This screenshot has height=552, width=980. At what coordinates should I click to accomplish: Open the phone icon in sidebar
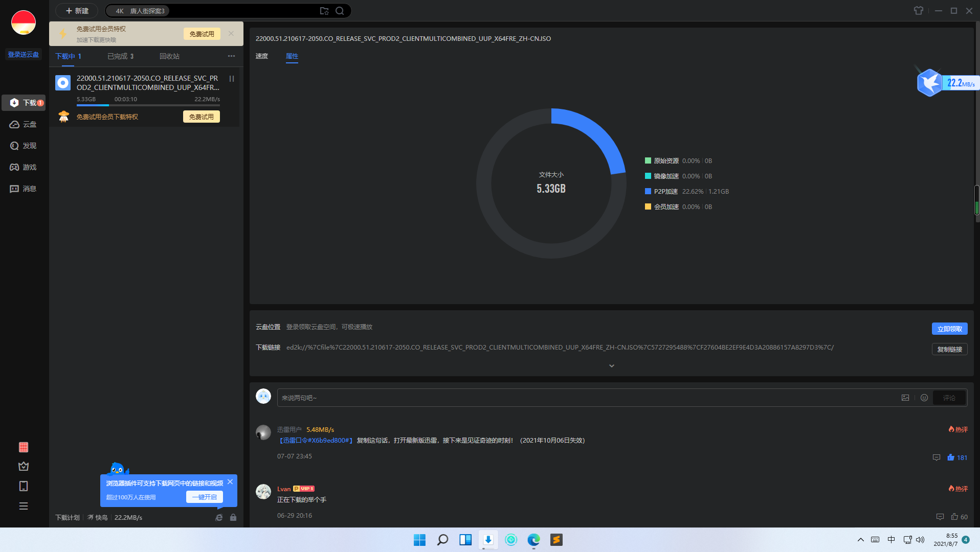pos(24,486)
